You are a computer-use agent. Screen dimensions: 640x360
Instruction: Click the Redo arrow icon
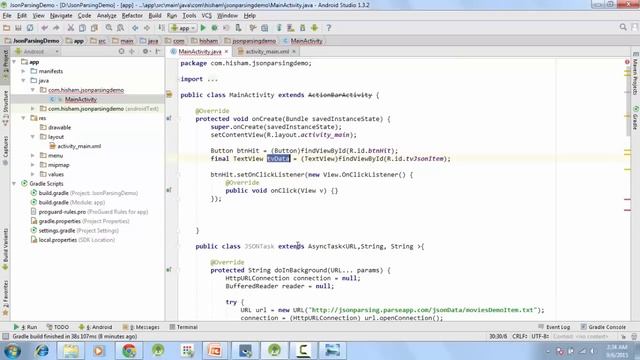[56, 28]
